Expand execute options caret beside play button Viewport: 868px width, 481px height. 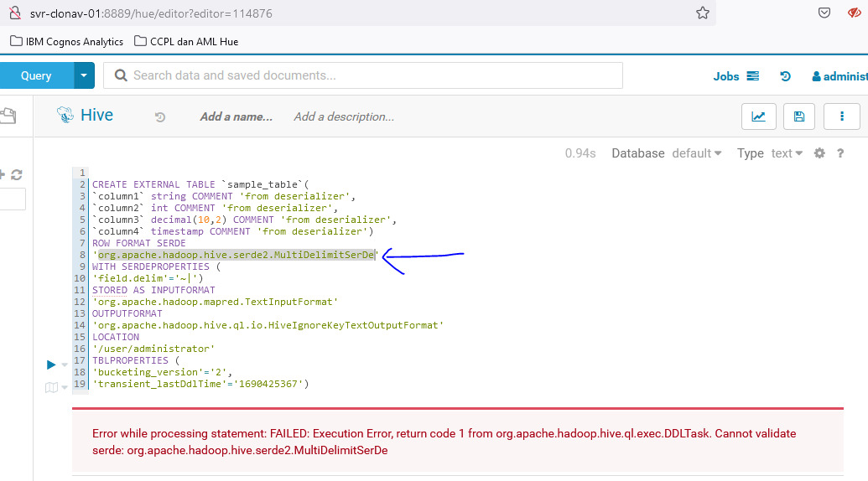[65, 365]
